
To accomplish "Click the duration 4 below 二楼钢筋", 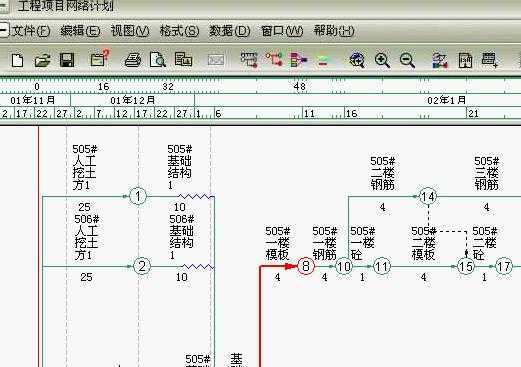I will 382,207.
